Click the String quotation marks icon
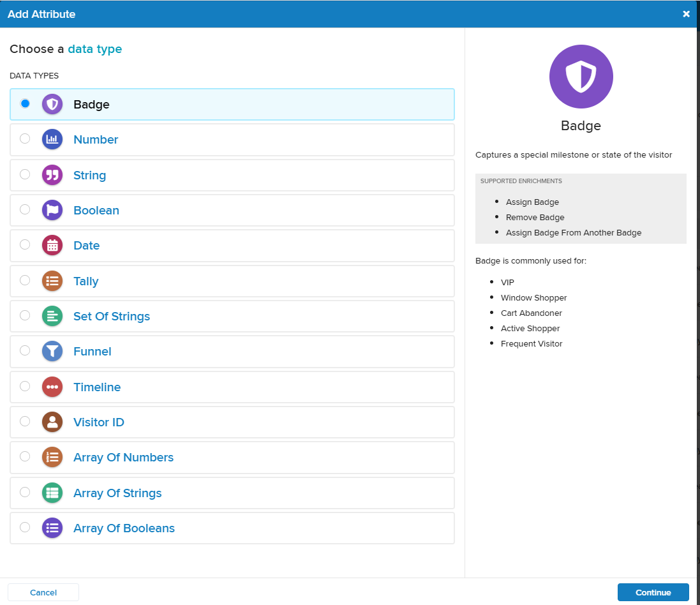The height and width of the screenshot is (605, 700). pyautogui.click(x=52, y=175)
